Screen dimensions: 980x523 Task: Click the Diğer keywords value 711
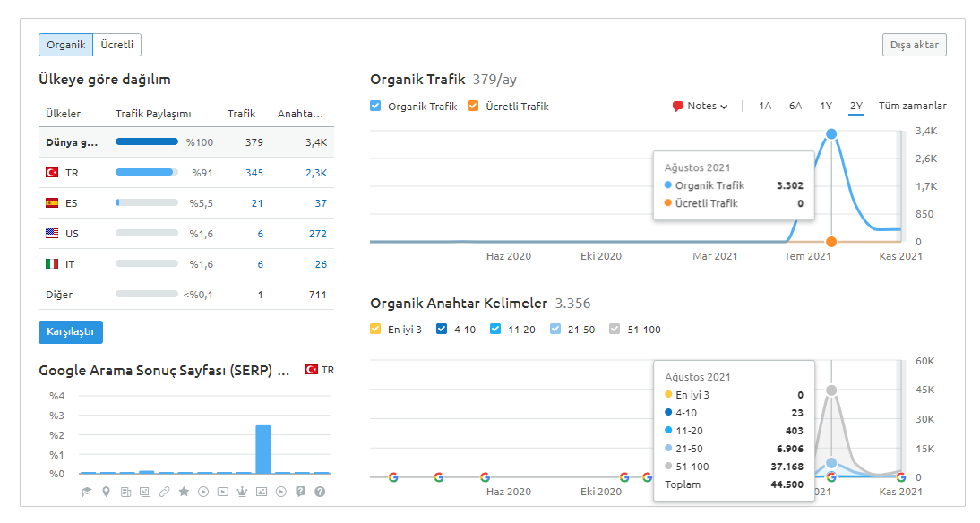coord(317,295)
